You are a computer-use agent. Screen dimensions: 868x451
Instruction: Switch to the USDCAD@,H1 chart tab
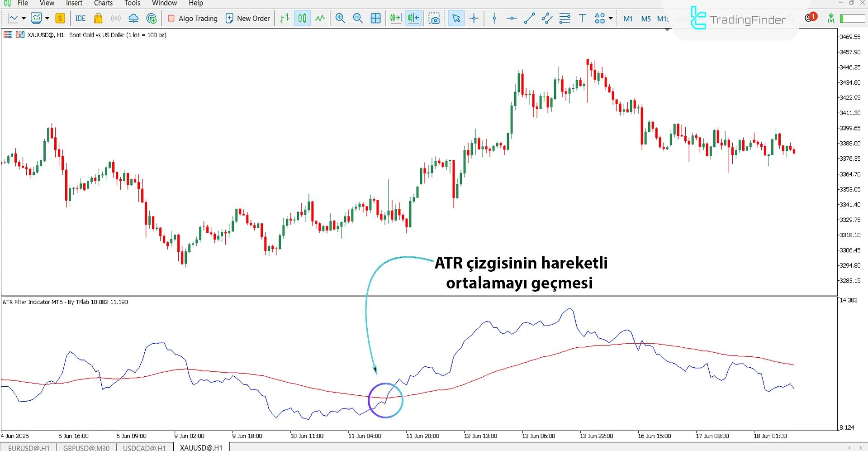coord(144,447)
